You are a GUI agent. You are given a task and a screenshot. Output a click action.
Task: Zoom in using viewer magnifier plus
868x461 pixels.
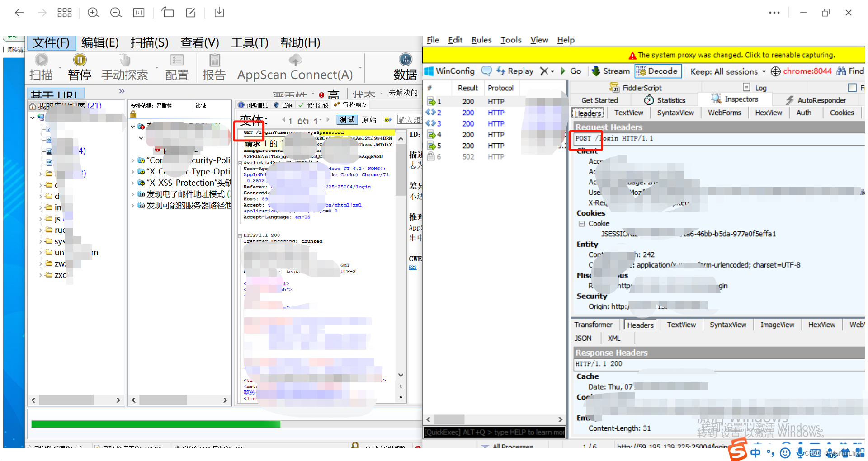click(x=93, y=13)
